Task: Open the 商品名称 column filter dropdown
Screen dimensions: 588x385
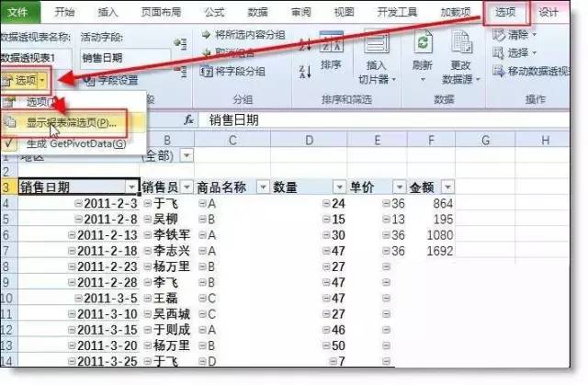Action: click(263, 187)
